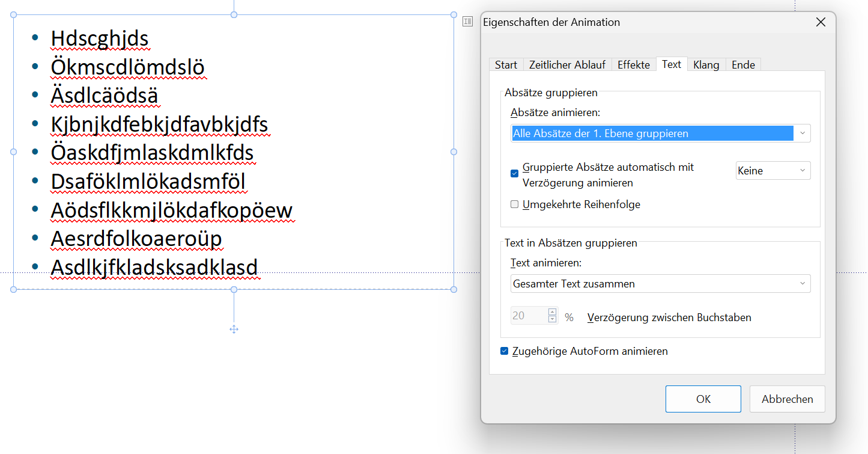Select the Effekte tab
This screenshot has width=868, height=454.
633,65
